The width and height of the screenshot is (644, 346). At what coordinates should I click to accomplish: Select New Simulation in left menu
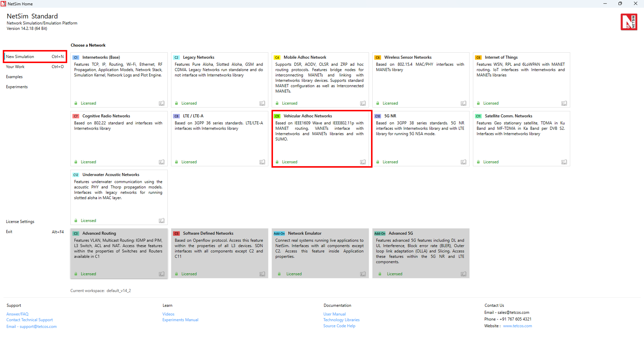click(20, 57)
